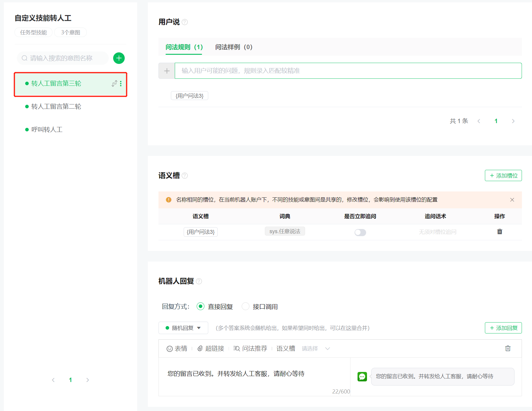Delete the {用户问法3} slot row

coord(499,232)
